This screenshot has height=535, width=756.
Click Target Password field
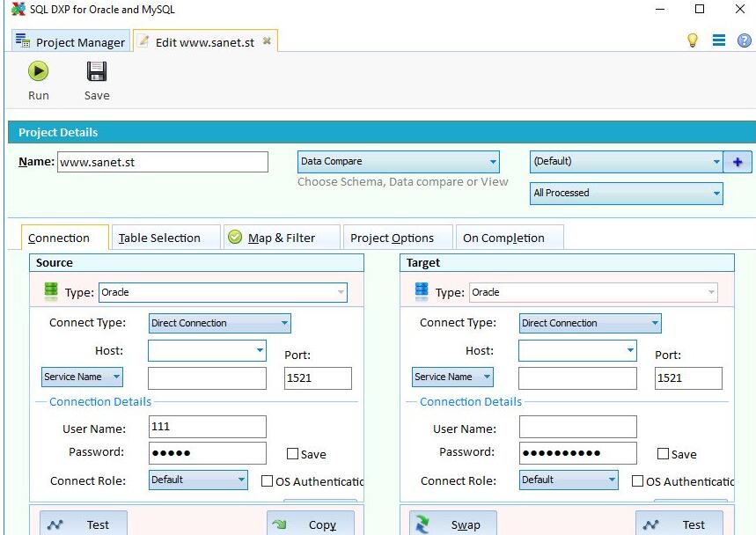577,453
